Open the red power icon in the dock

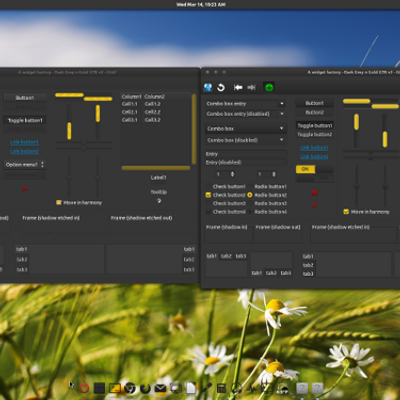[84, 388]
